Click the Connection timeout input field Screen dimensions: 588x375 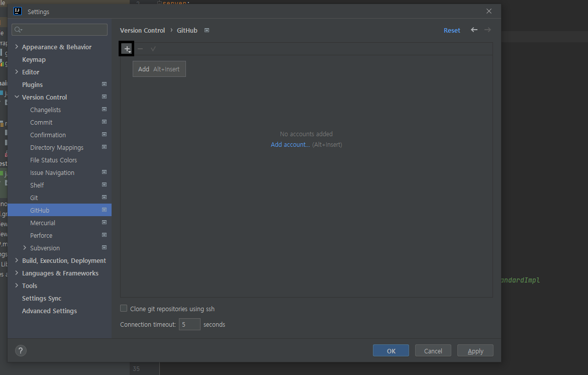click(x=189, y=324)
